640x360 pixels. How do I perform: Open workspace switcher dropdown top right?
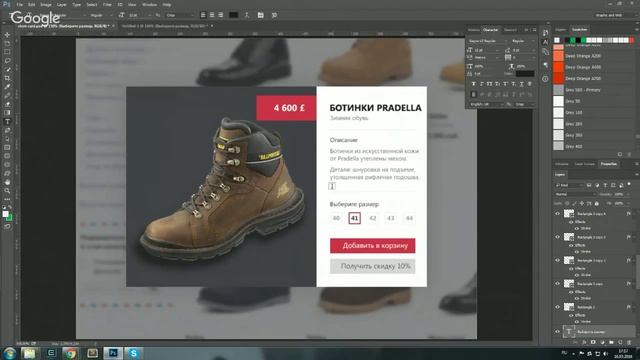615,15
